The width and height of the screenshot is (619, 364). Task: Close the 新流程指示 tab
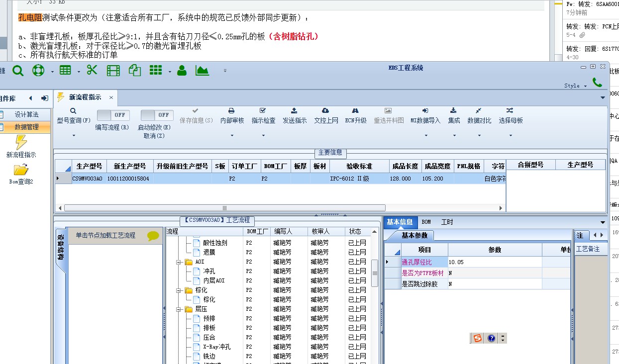point(111,97)
